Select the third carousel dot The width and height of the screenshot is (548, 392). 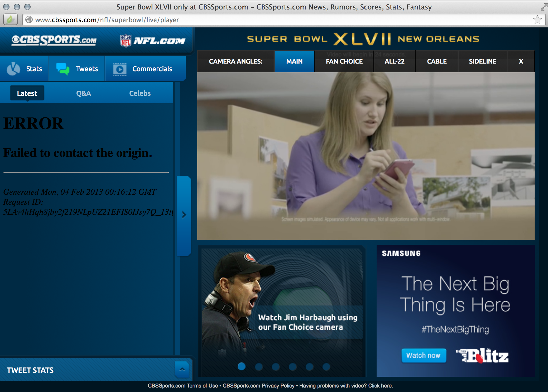click(x=276, y=367)
